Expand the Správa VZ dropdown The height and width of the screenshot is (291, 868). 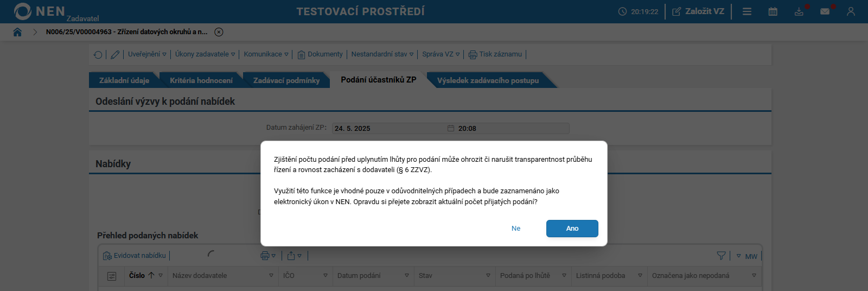tap(441, 54)
